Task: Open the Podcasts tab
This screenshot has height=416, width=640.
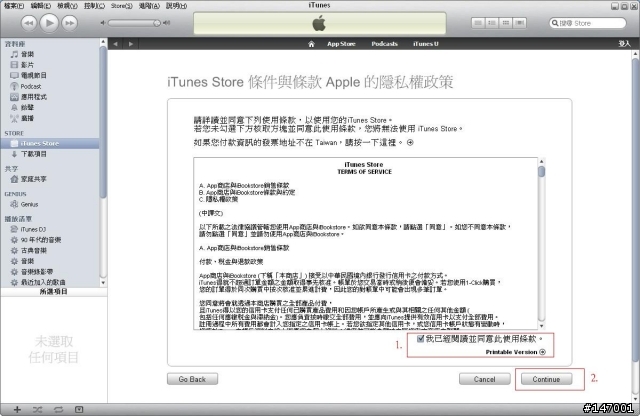Action: pyautogui.click(x=384, y=44)
